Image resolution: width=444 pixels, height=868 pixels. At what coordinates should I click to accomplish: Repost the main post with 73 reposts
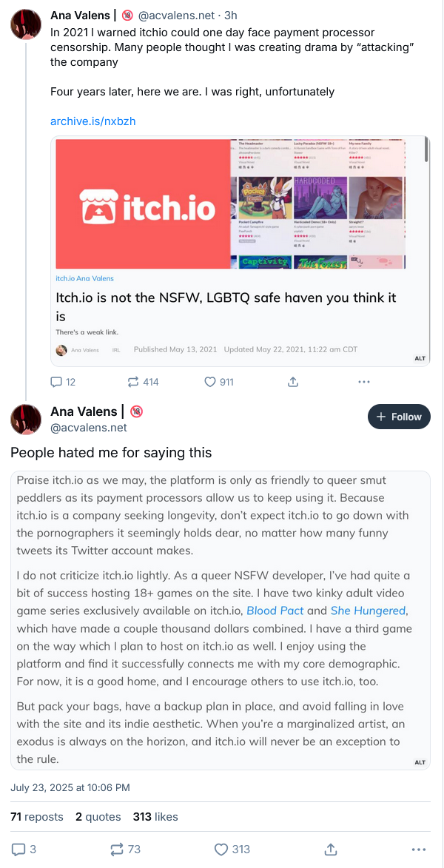(118, 849)
